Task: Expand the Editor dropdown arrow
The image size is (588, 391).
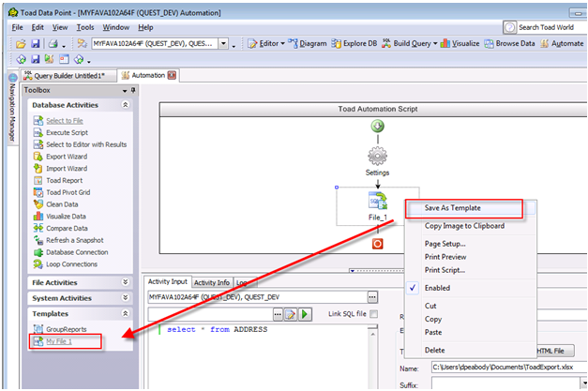Action: 283,43
